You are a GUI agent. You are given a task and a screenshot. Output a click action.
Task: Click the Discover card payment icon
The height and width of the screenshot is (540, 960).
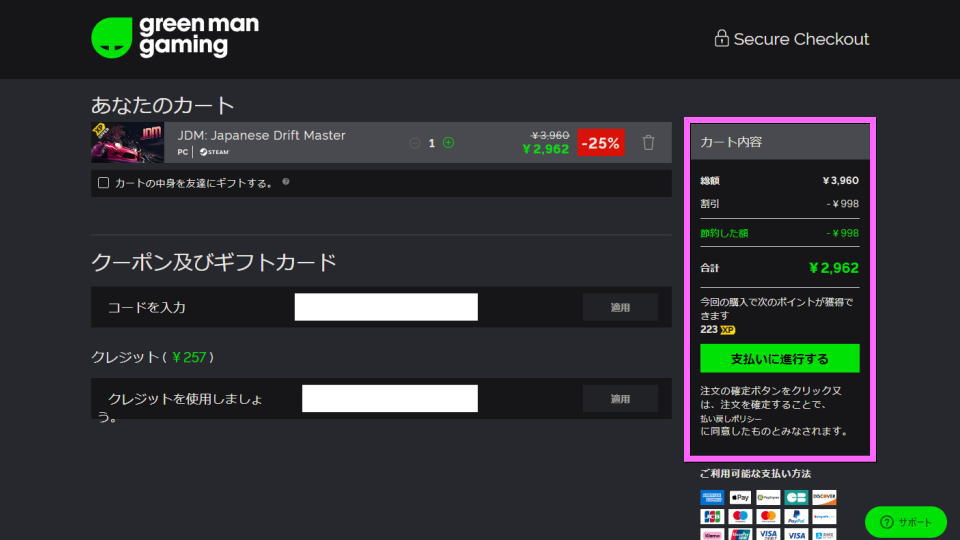click(x=824, y=497)
